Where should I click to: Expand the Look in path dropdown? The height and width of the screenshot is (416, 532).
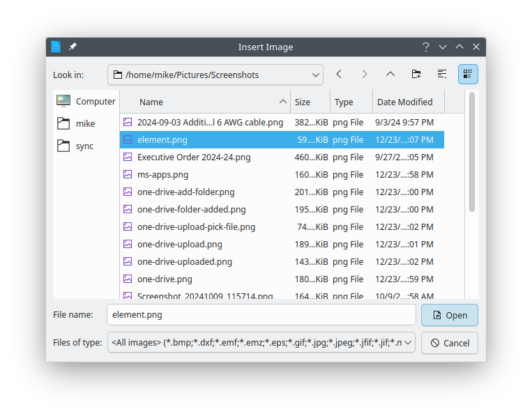[x=316, y=75]
